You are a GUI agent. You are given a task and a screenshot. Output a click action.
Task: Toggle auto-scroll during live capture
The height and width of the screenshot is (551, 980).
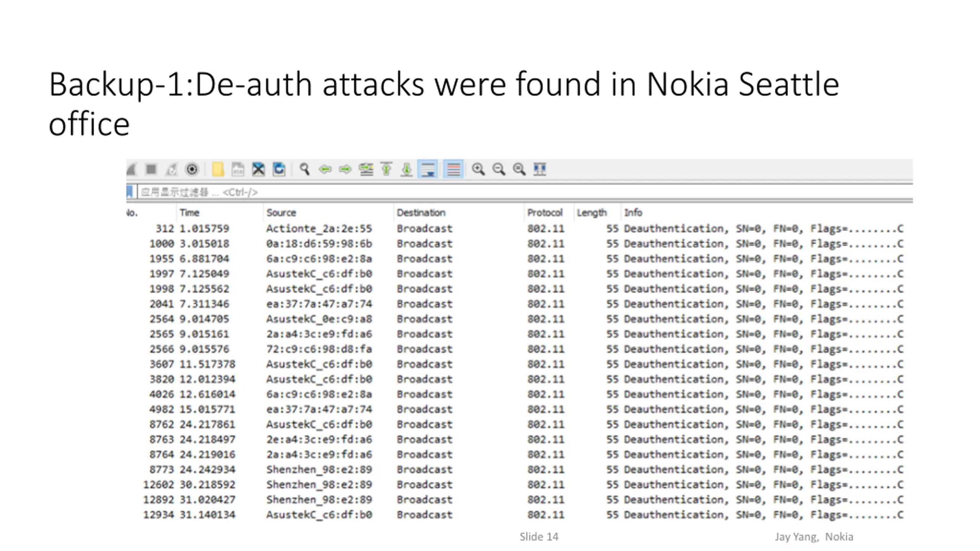[428, 169]
